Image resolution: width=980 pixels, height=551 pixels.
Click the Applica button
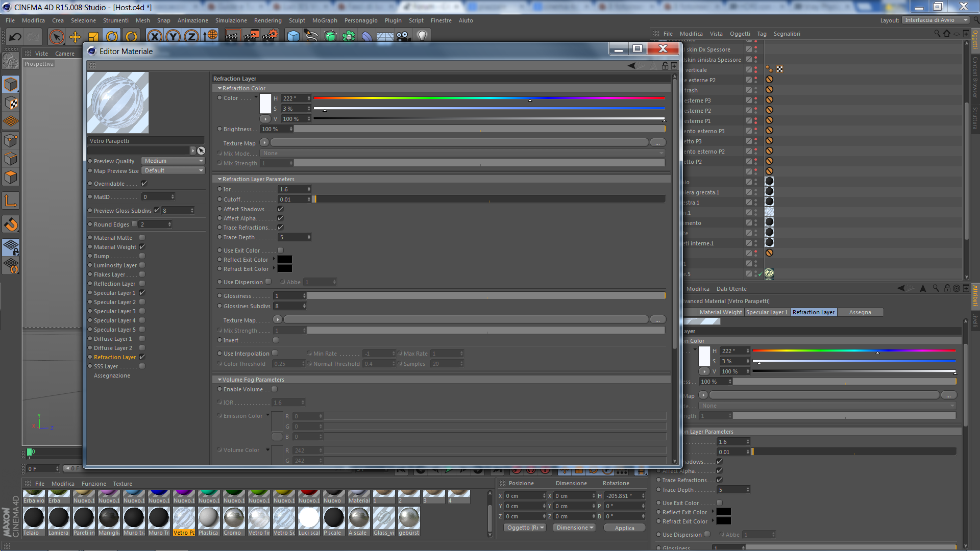[x=624, y=528]
